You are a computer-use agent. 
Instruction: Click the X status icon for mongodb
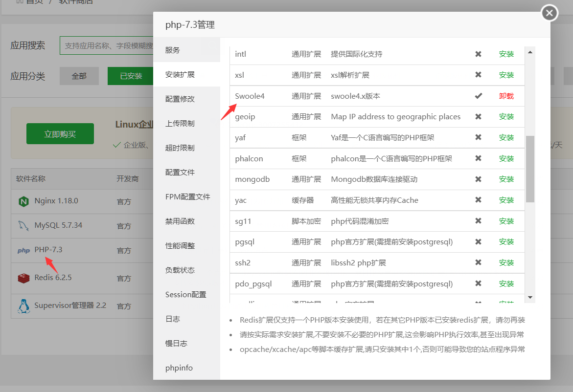(478, 179)
